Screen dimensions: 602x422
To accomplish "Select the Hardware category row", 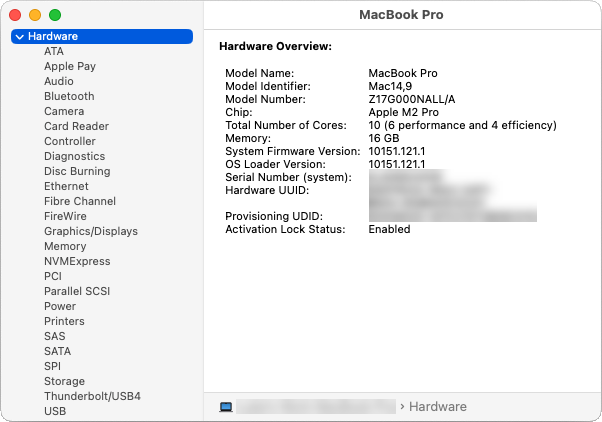I will (102, 36).
